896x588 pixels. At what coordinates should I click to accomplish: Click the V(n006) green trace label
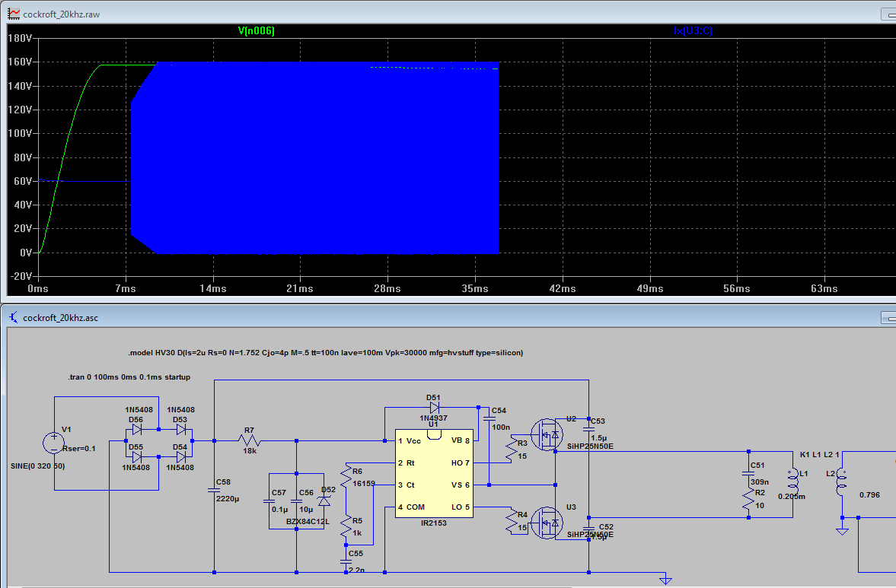(x=256, y=31)
